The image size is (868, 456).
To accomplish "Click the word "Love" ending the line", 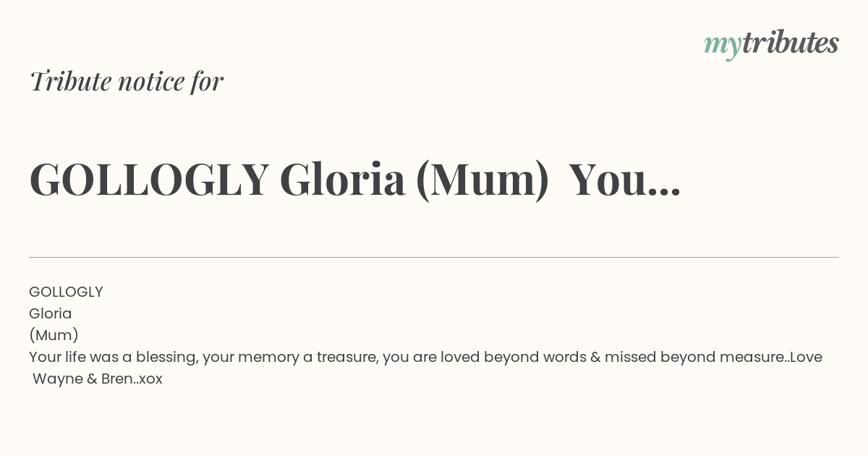I will pyautogui.click(x=806, y=357).
